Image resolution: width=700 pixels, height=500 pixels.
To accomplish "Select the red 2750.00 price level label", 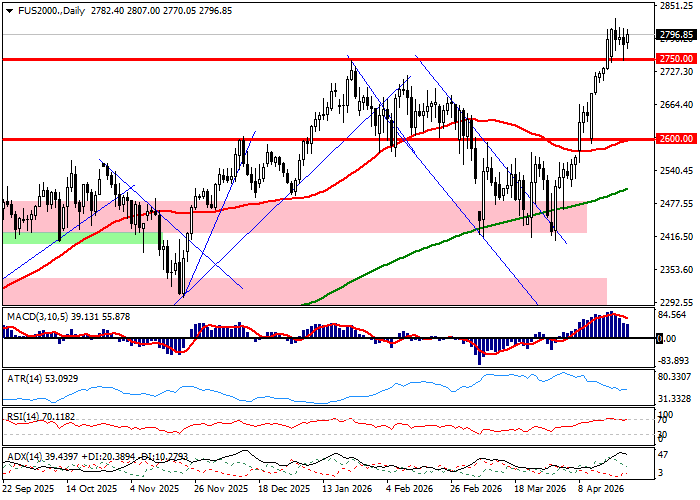I will pos(676,59).
